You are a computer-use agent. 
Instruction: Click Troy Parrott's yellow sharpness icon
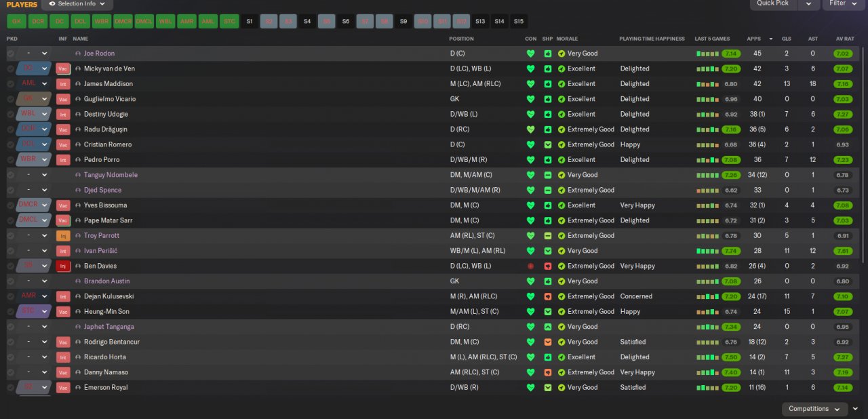pos(548,235)
